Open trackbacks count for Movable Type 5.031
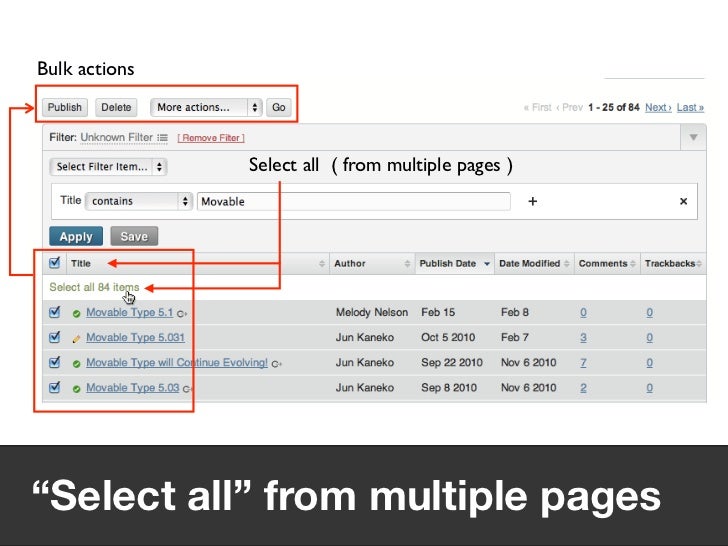This screenshot has width=728, height=546. coord(650,338)
